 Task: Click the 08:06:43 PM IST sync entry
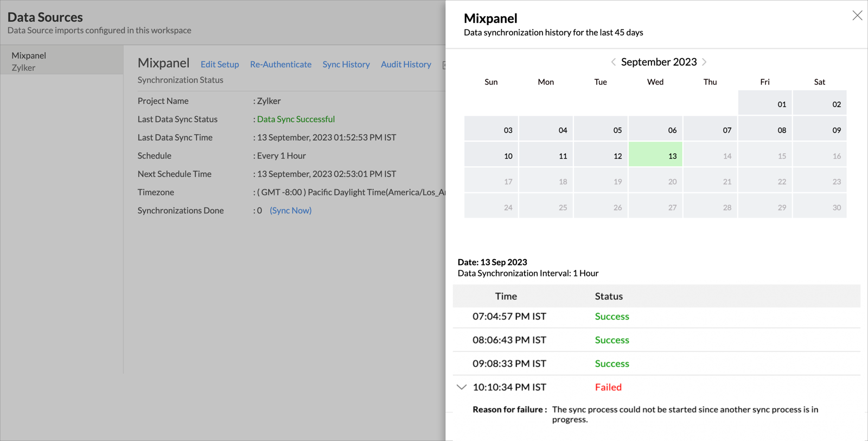[x=656, y=340]
